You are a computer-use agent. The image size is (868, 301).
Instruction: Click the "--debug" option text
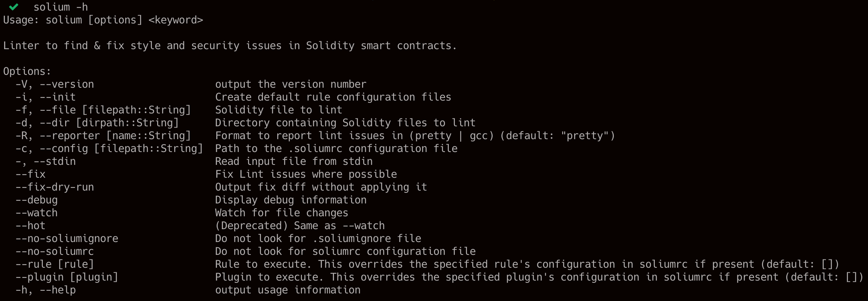coord(36,200)
